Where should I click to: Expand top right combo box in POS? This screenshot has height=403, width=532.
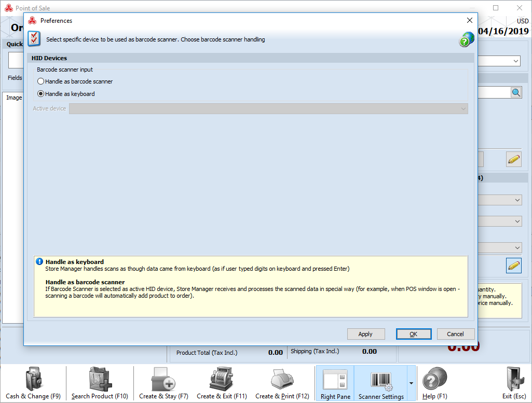516,61
